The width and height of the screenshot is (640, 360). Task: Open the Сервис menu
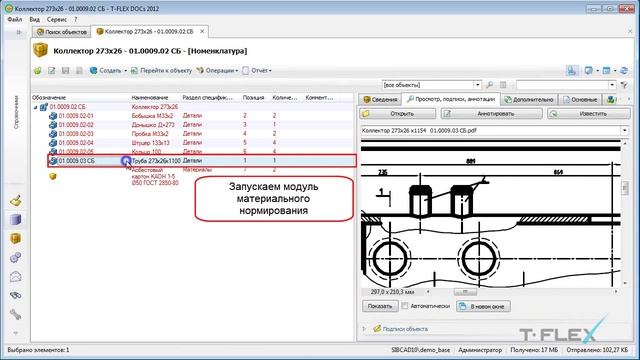(57, 19)
